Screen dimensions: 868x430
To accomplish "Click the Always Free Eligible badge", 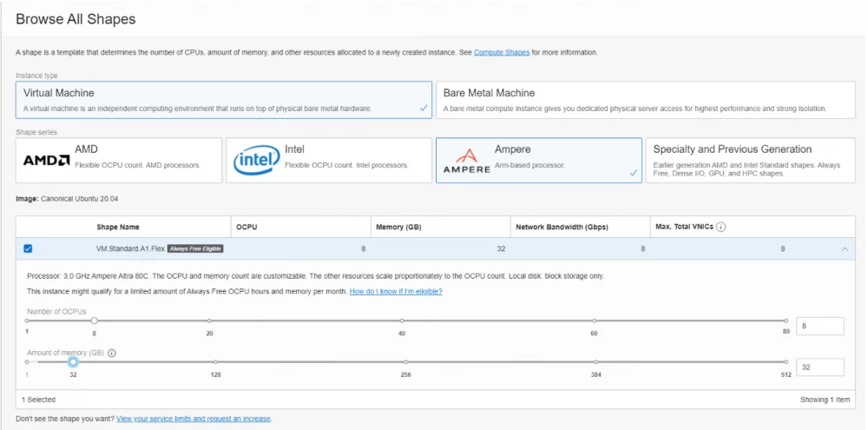I will [x=195, y=248].
